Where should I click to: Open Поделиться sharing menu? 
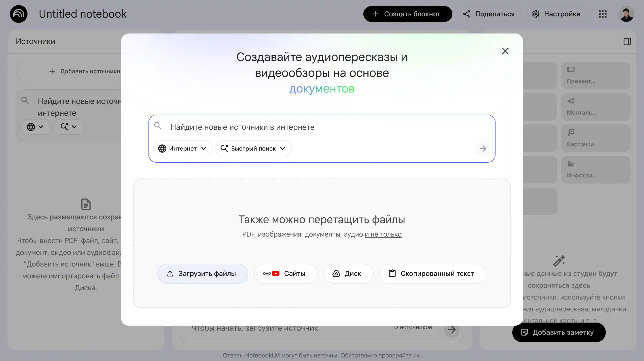pyautogui.click(x=489, y=14)
